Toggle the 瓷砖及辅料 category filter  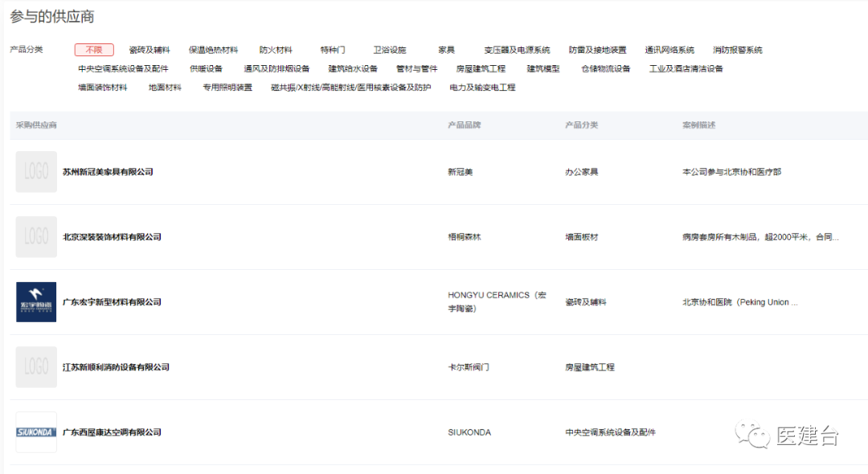pos(149,49)
